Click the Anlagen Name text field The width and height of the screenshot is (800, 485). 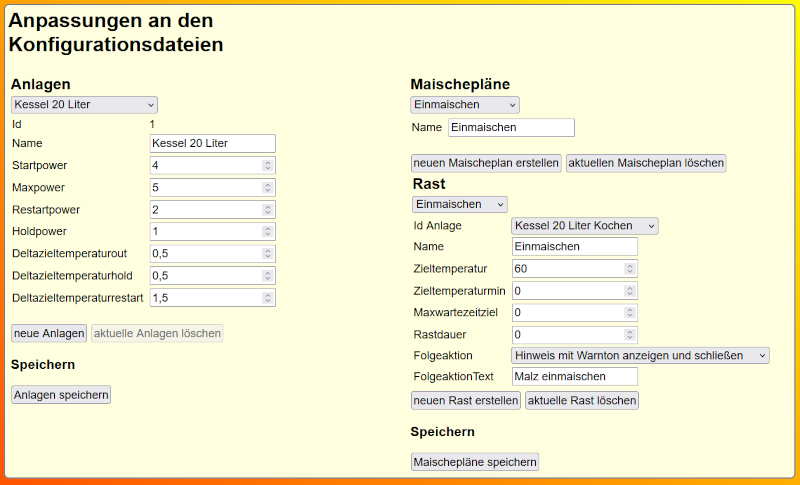(212, 144)
